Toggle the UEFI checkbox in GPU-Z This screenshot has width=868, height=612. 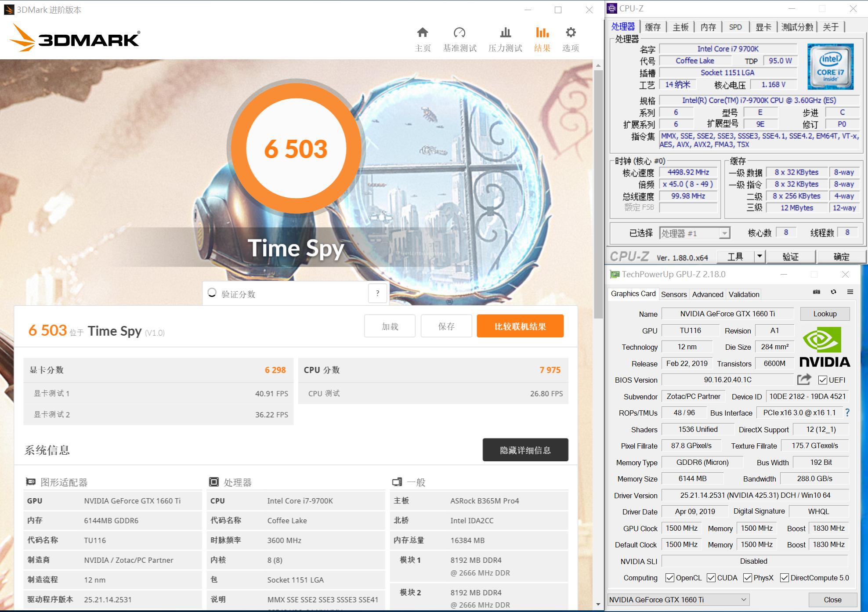tap(823, 380)
